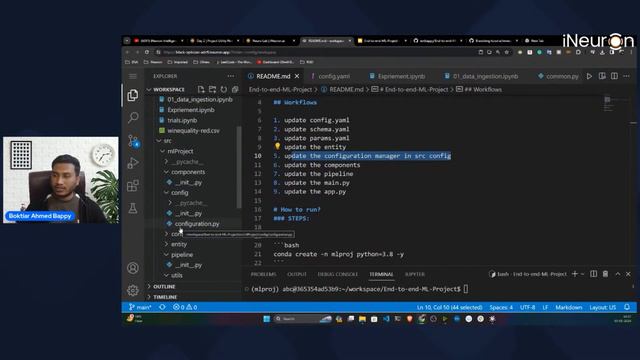The image size is (640, 360).
Task: Open the Extensions view
Action: pos(133,186)
